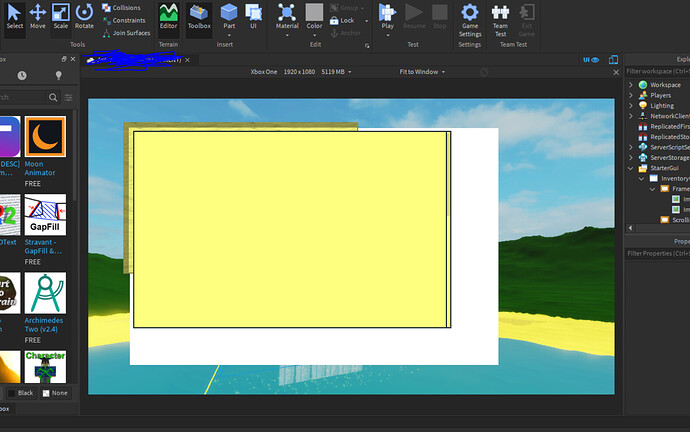Expand the Workspace node
The height and width of the screenshot is (432, 690).
(631, 84)
